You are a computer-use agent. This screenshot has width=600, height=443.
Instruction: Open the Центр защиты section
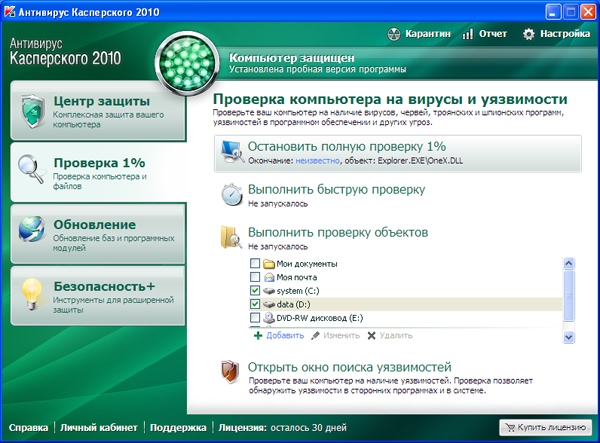(x=98, y=111)
